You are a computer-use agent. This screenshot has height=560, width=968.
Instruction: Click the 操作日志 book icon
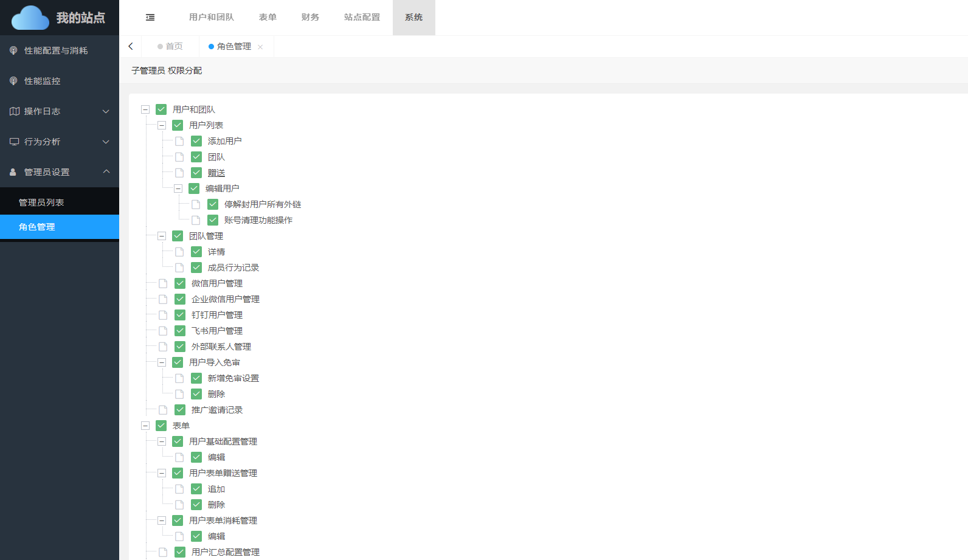pos(15,111)
